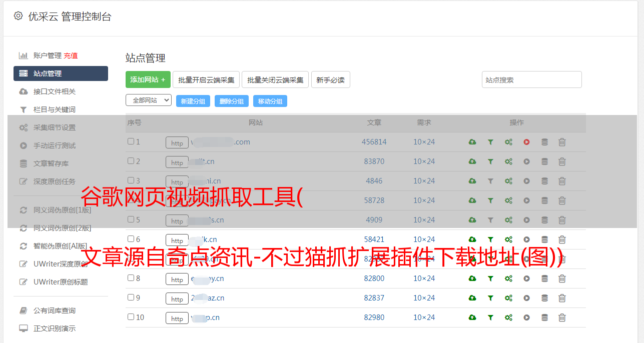Open the filter icon in row 8
The height and width of the screenshot is (343, 644).
(x=490, y=278)
